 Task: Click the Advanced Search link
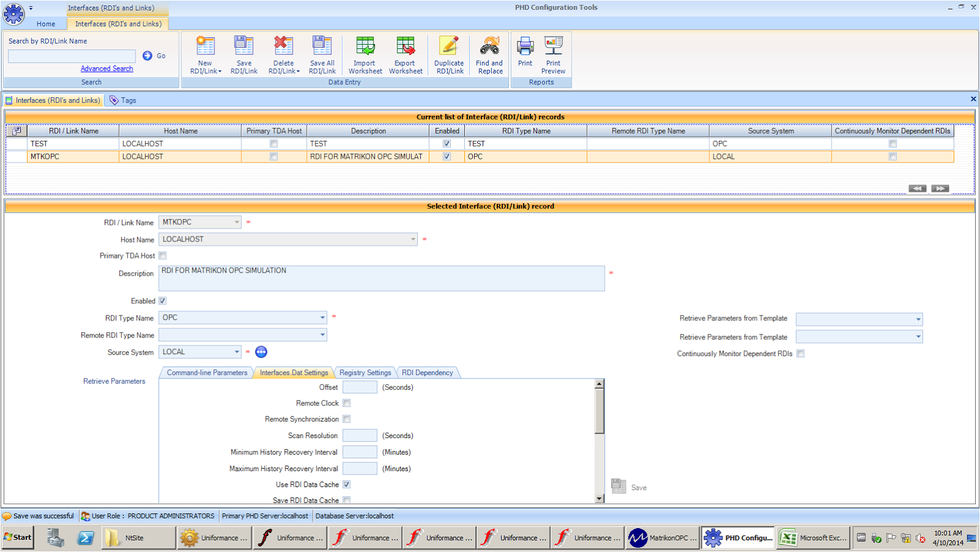coord(107,68)
